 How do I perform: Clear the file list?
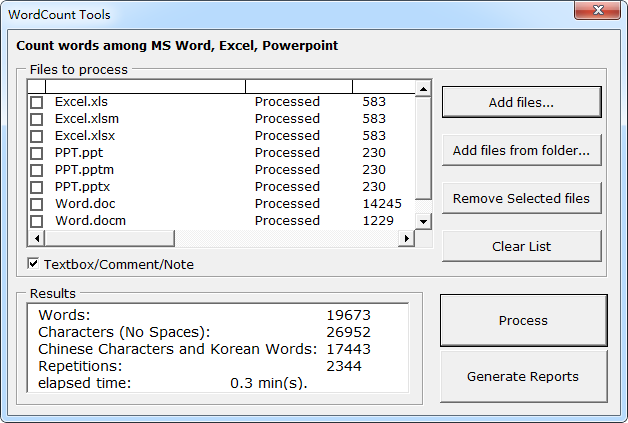pyautogui.click(x=521, y=246)
